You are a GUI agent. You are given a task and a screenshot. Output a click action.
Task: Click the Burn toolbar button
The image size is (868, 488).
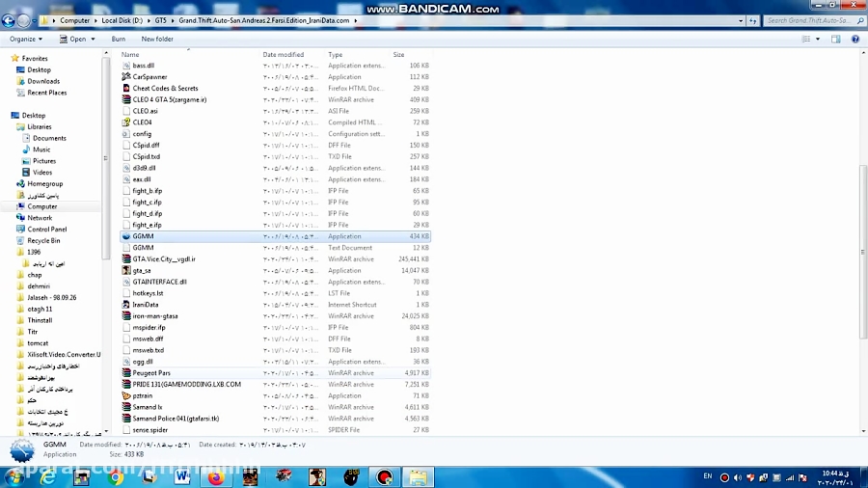pos(119,39)
